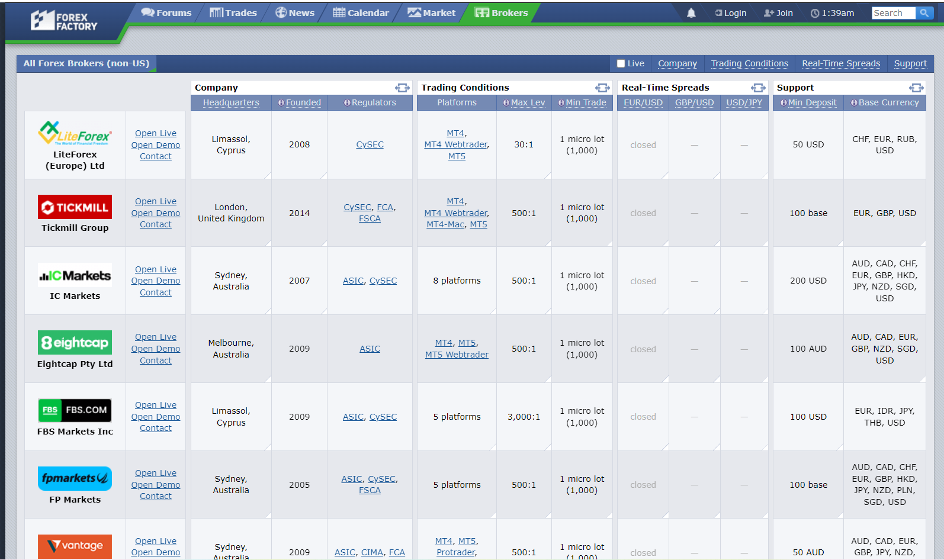This screenshot has height=560, width=944.
Task: Open LiteForex CySEC regulator link
Action: [370, 144]
